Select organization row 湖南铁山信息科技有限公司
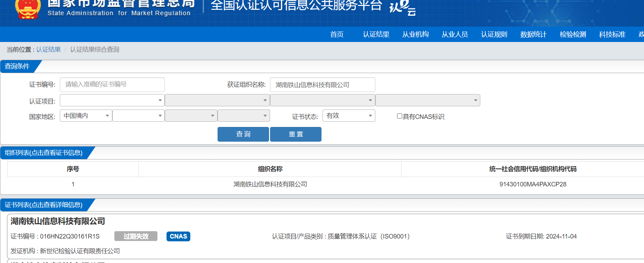 [x=270, y=184]
